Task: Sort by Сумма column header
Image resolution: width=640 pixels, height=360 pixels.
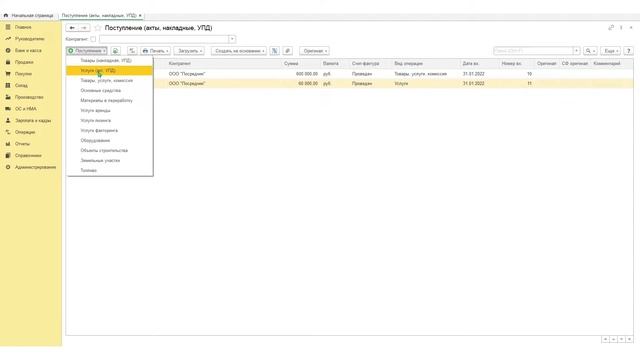Action: click(x=291, y=64)
